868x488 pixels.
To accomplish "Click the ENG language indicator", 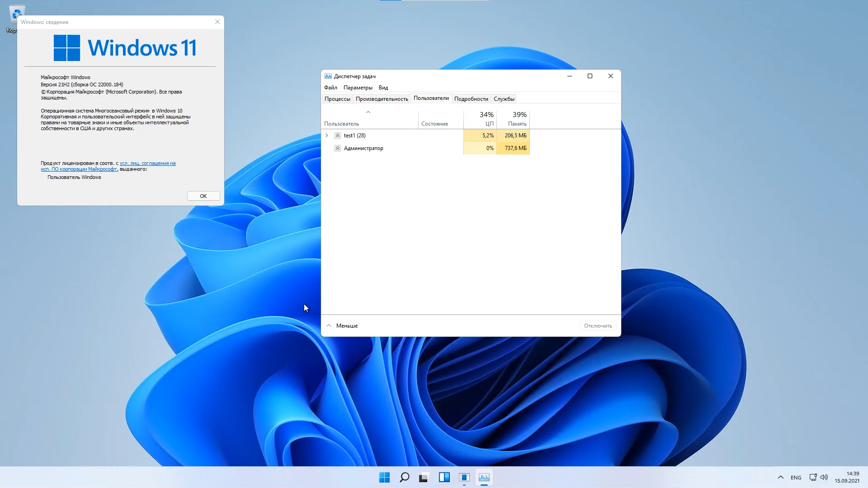I will (x=796, y=478).
